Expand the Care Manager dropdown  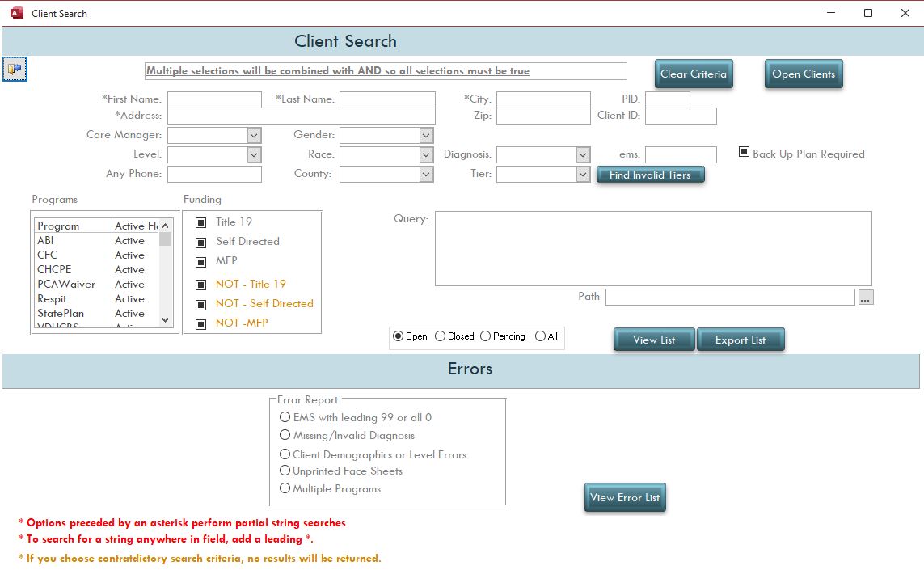pos(254,136)
